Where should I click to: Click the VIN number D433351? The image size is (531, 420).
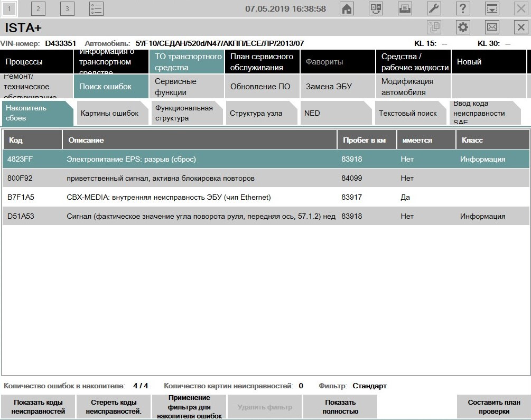[61, 43]
